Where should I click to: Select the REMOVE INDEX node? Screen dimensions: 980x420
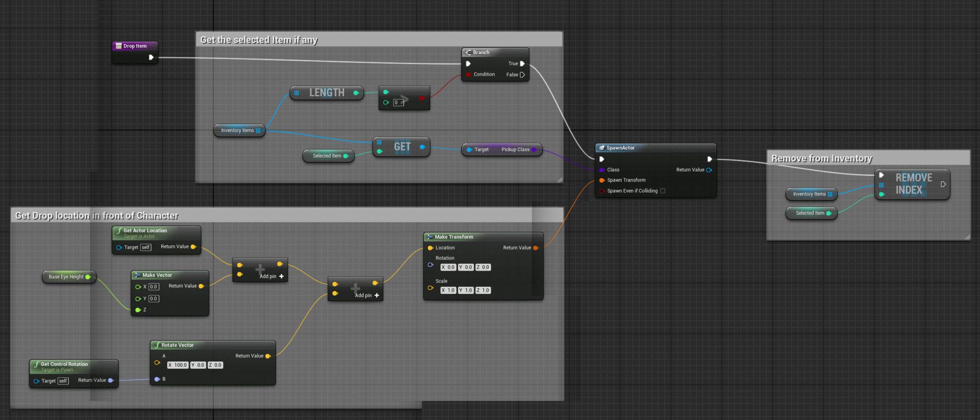(x=912, y=184)
